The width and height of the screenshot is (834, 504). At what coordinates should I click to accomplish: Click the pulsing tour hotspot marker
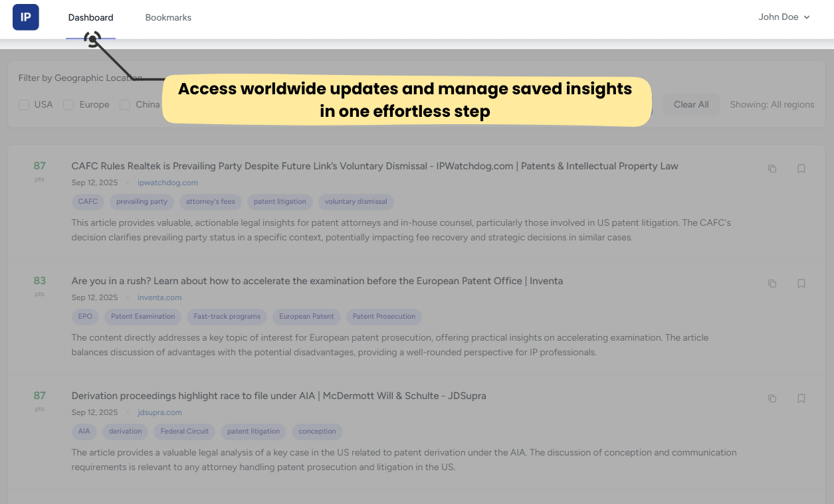coord(93,40)
